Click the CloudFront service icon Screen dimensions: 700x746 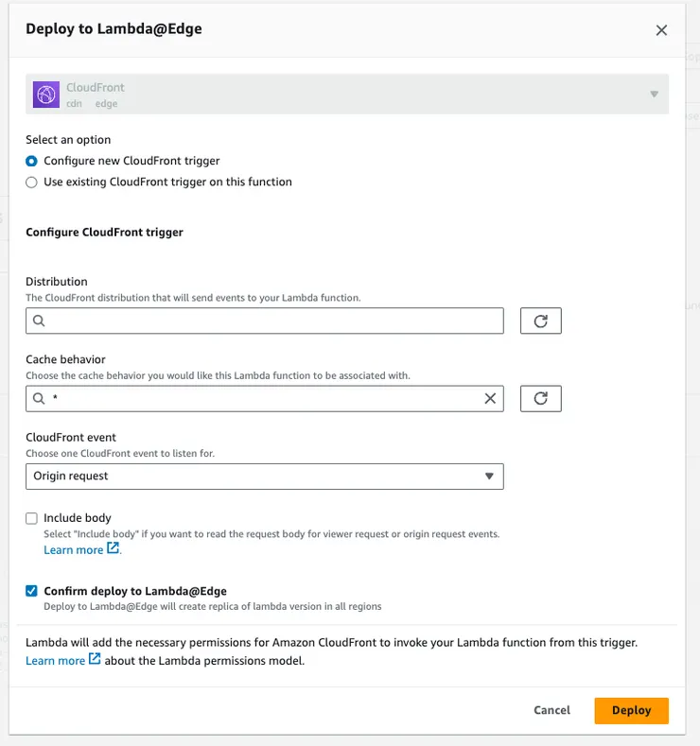(46, 95)
